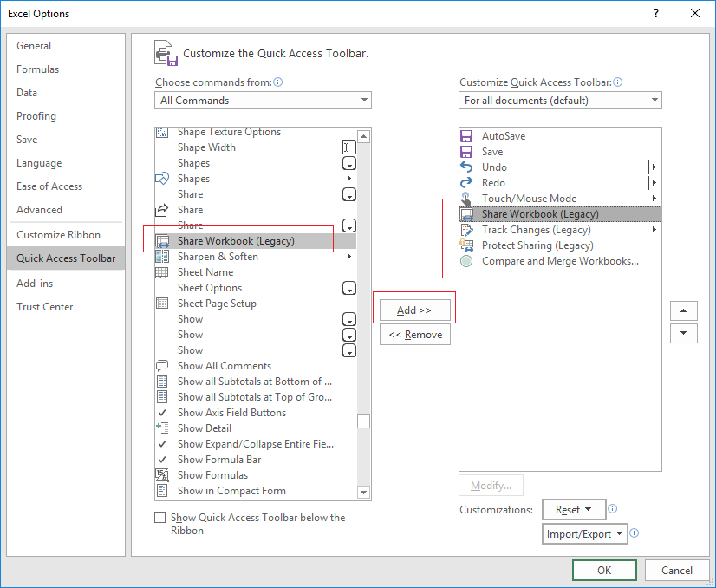716x588 pixels.
Task: Click the Save floppy disk icon
Action: 466,152
